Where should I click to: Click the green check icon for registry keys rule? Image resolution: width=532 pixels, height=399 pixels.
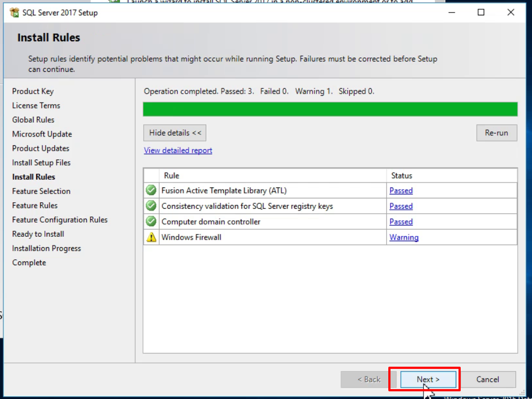[151, 206]
